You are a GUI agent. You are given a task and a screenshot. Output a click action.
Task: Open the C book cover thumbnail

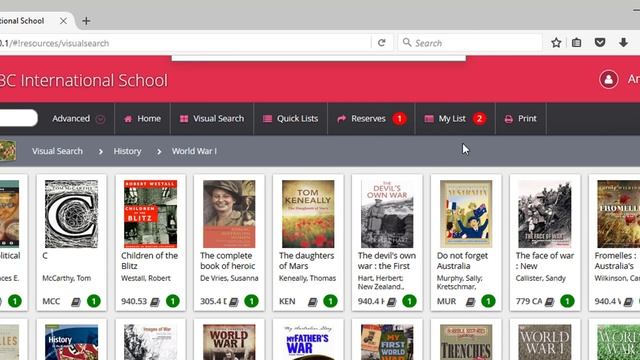tap(71, 214)
